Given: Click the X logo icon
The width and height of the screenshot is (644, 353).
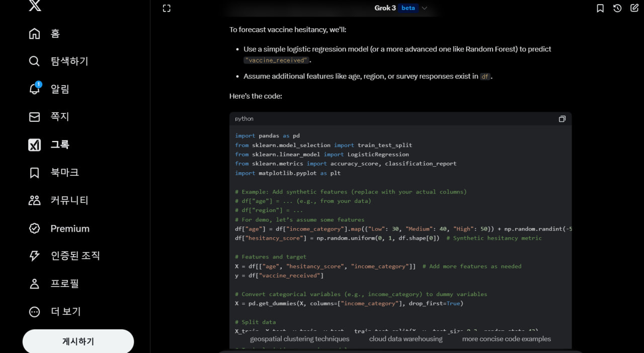Looking at the screenshot, I should pos(35,5).
